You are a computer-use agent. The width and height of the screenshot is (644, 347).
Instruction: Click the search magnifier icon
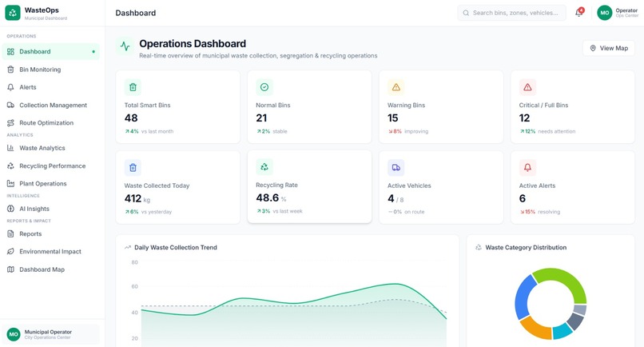[x=466, y=13]
